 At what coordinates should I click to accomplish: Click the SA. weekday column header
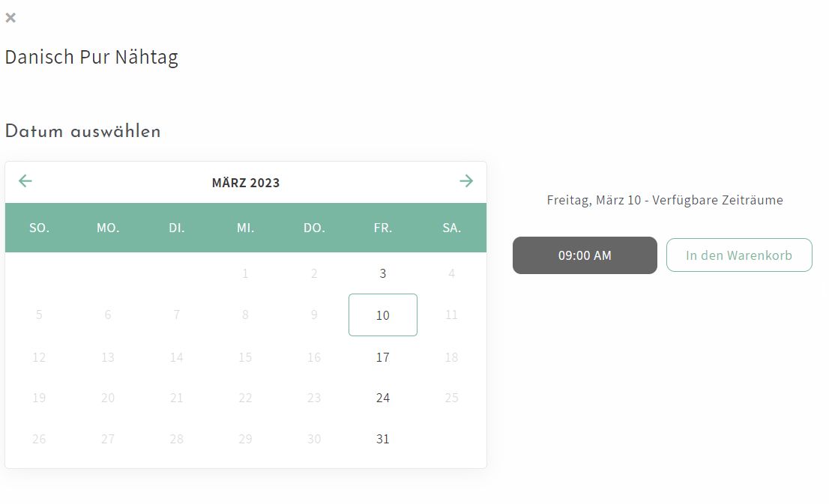(451, 228)
